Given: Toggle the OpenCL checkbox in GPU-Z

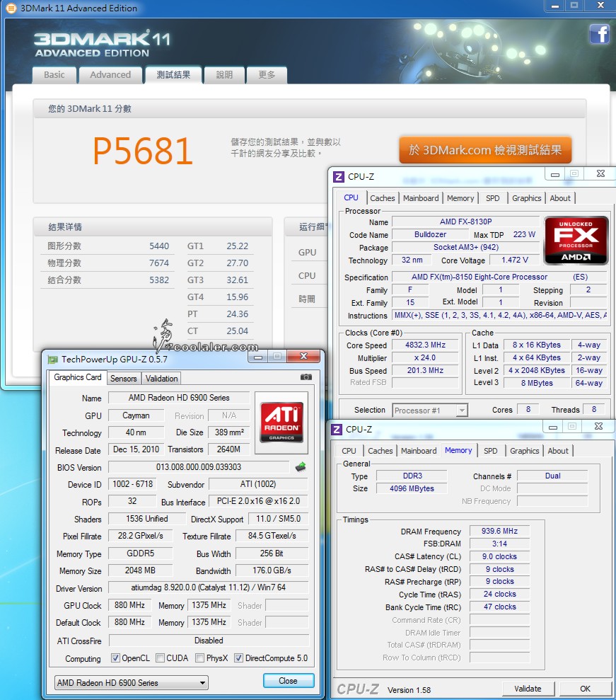Looking at the screenshot, I should tap(115, 658).
